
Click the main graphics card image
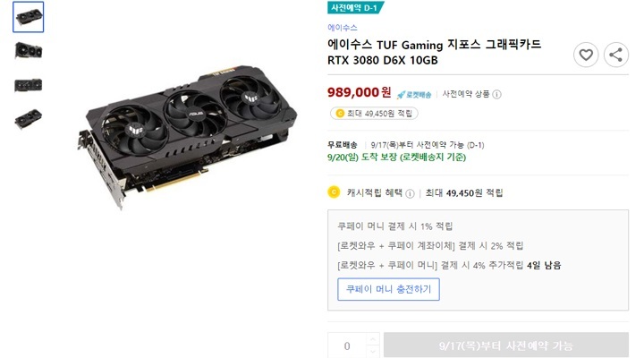(187, 138)
